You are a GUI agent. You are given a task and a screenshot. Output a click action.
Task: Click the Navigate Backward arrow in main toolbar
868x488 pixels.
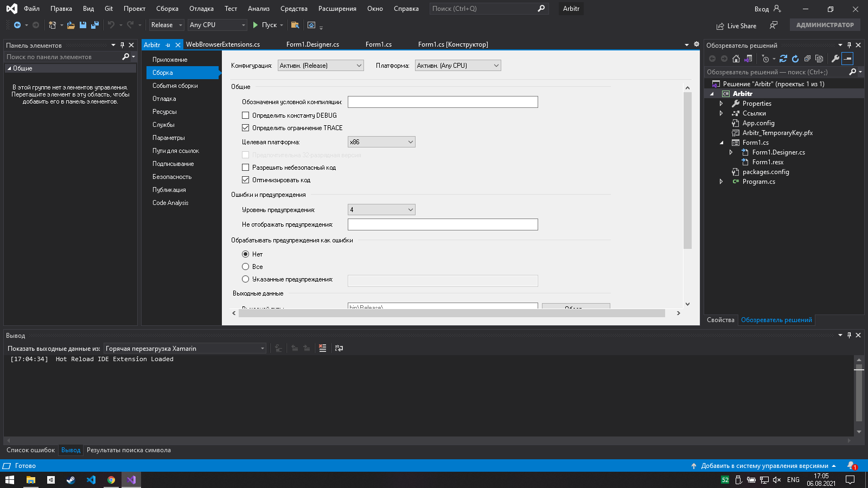click(x=17, y=25)
